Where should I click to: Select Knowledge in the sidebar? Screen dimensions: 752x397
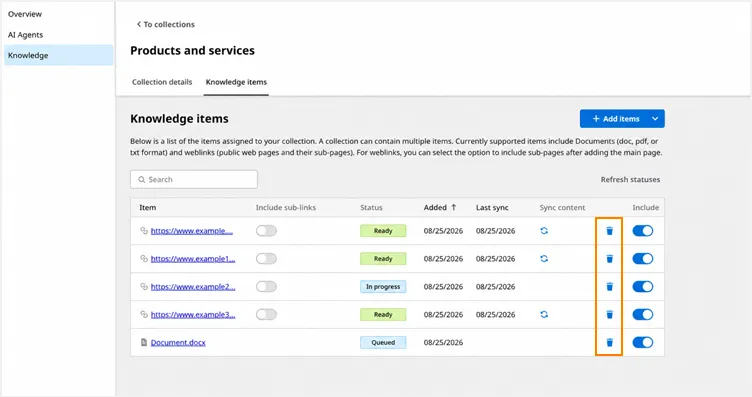(x=59, y=55)
